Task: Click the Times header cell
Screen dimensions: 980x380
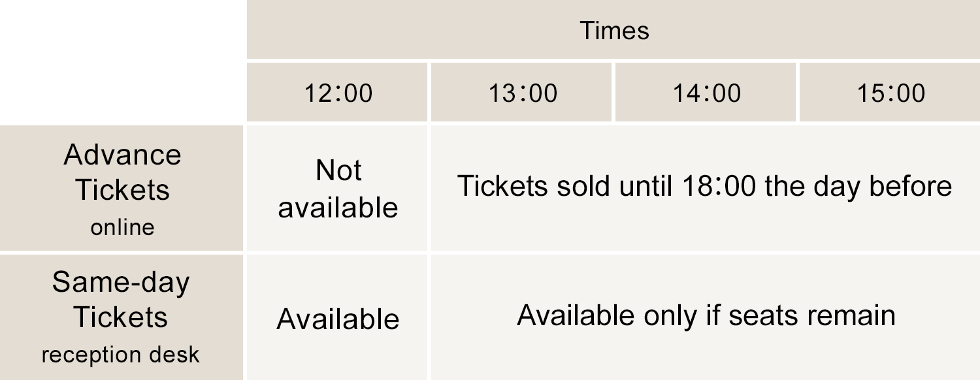Action: [x=613, y=29]
